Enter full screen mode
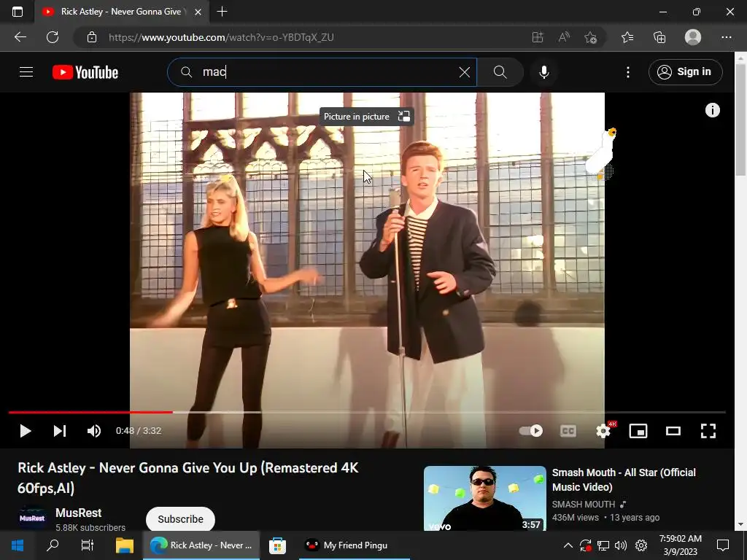This screenshot has width=747, height=560. [x=708, y=431]
